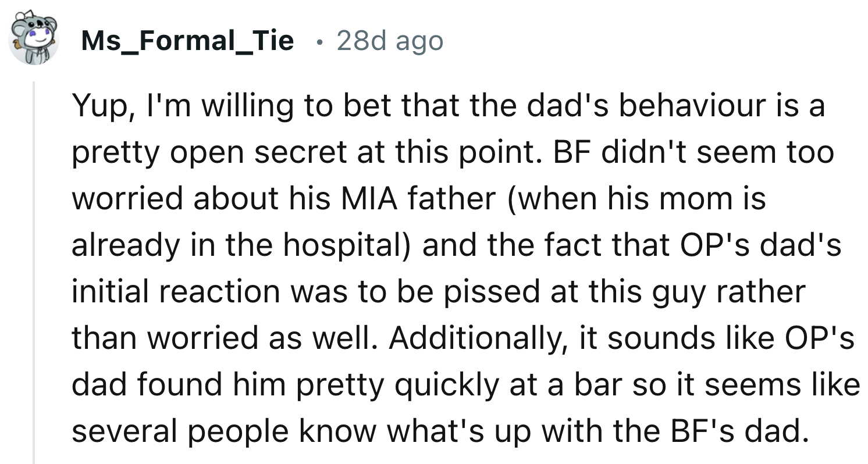Click the "28d ago" comment timestamp
Screen dimensions: 868x464
click(389, 41)
